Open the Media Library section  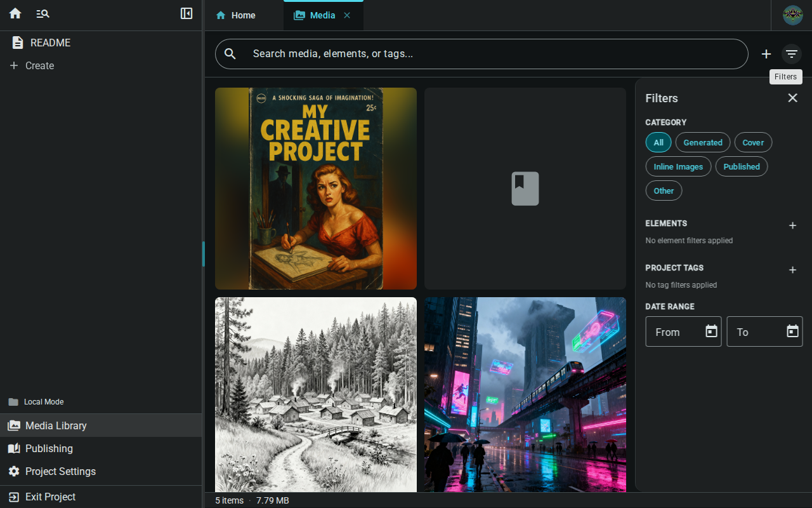coord(101,425)
